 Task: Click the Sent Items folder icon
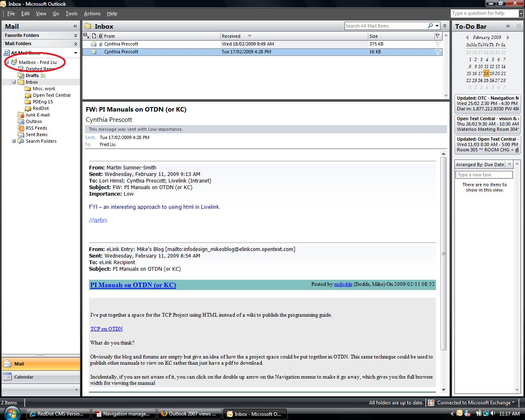click(21, 135)
